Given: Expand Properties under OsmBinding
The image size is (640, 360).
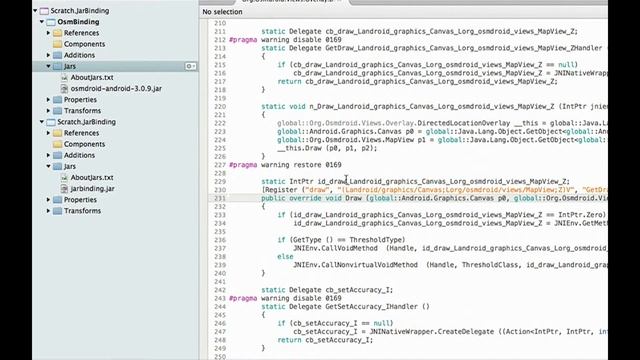Looking at the screenshot, I should [x=49, y=100].
